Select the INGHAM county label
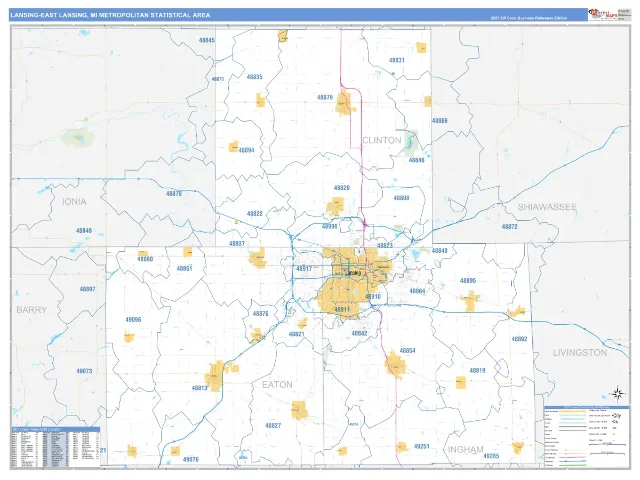Viewport: 640px width, 480px height. pos(466,450)
